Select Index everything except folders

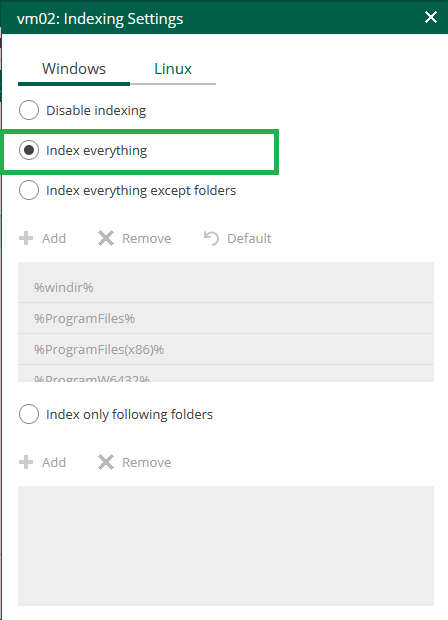(x=29, y=190)
